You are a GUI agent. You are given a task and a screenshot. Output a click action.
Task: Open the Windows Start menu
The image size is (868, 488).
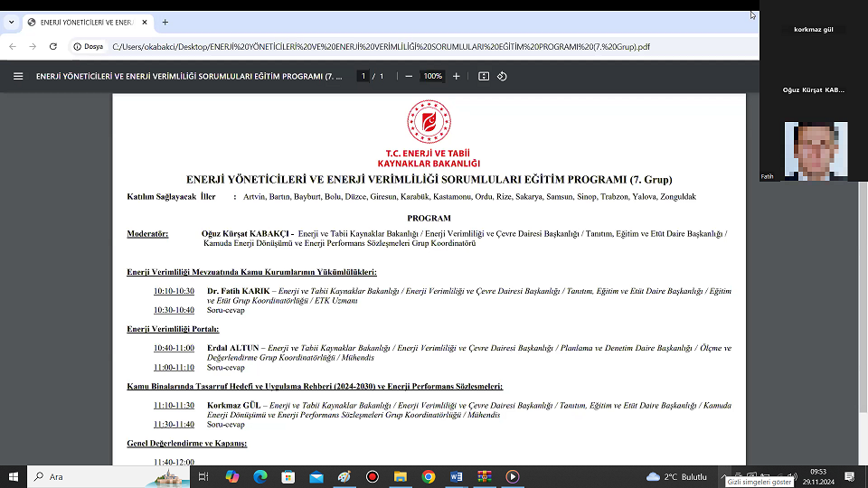[x=14, y=476]
